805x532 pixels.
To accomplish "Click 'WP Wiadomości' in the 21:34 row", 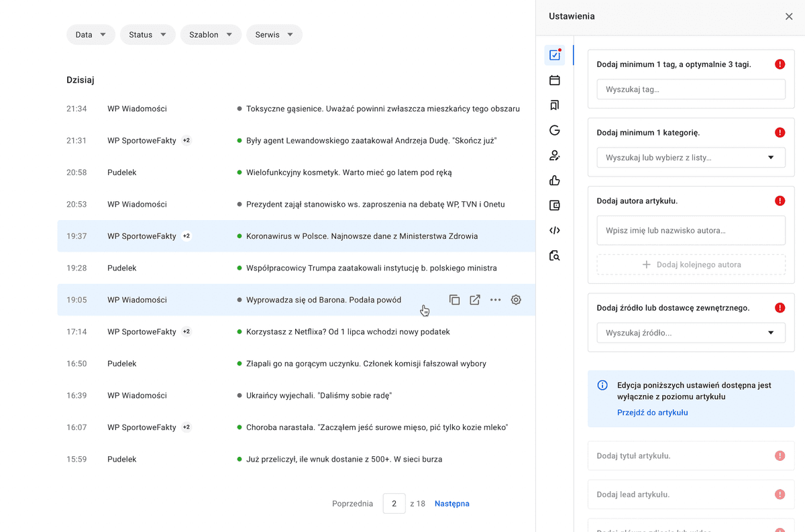I will click(137, 109).
